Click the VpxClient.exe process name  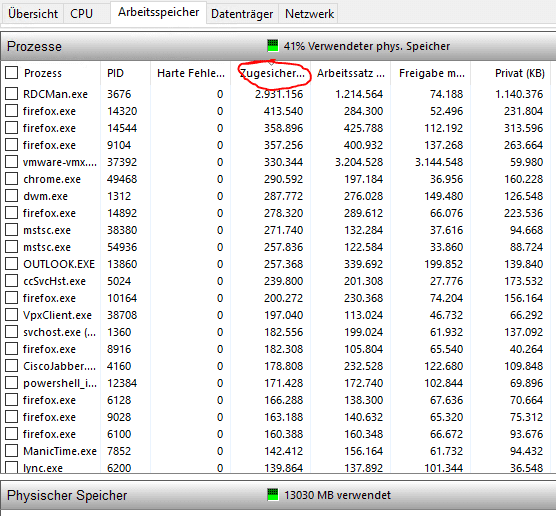click(x=57, y=315)
